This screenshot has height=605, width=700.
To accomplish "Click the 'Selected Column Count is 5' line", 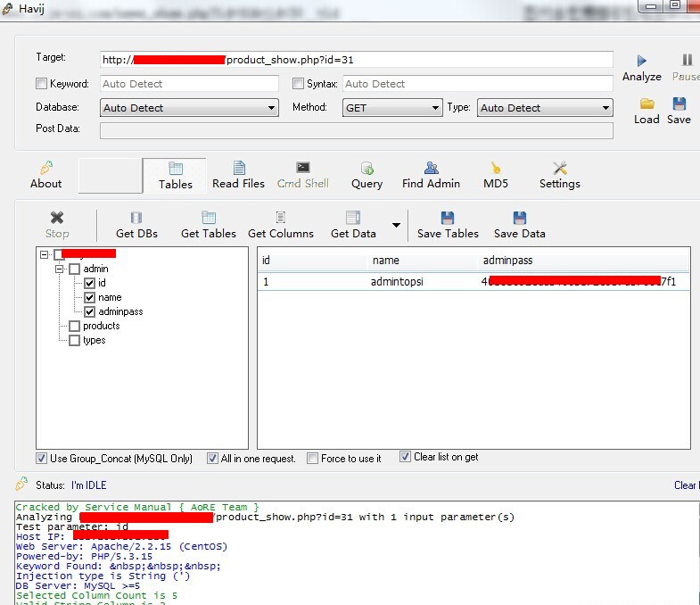I will click(96, 595).
